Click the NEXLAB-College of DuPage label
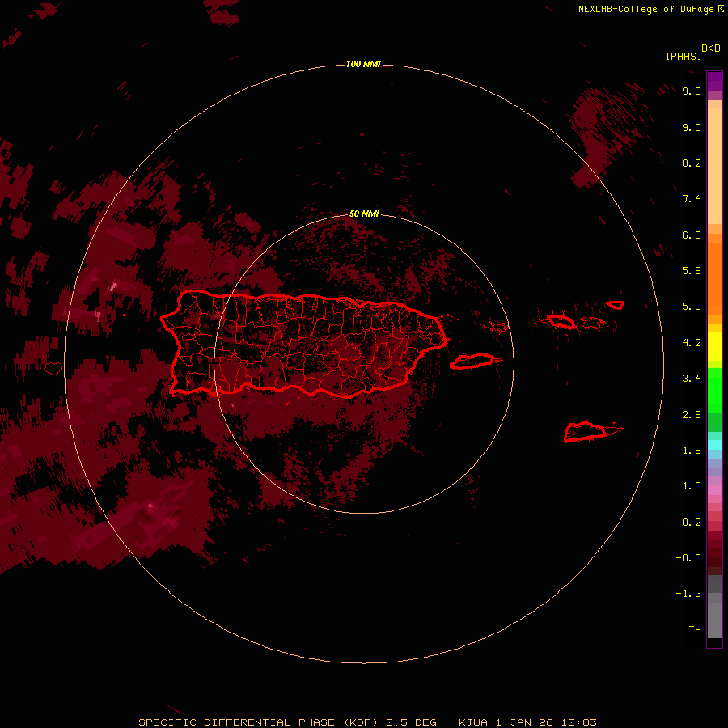Screen dimensions: 728x728 pos(645,9)
